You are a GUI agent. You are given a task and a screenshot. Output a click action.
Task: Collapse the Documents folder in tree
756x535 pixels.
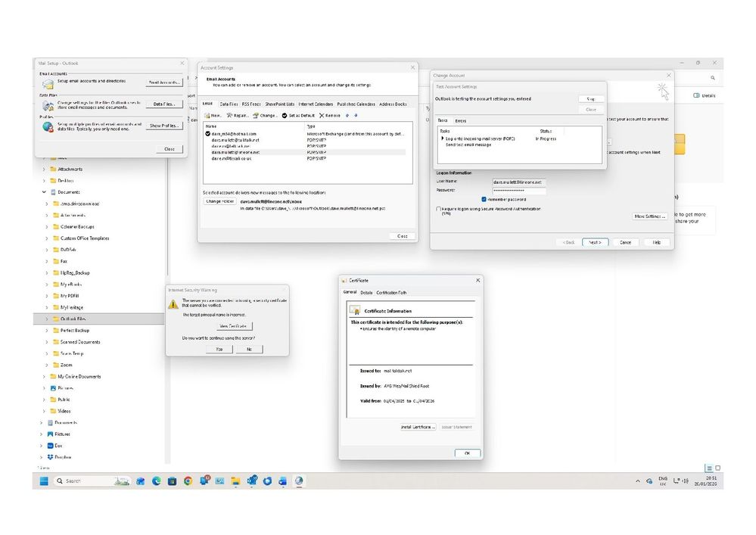tap(44, 192)
